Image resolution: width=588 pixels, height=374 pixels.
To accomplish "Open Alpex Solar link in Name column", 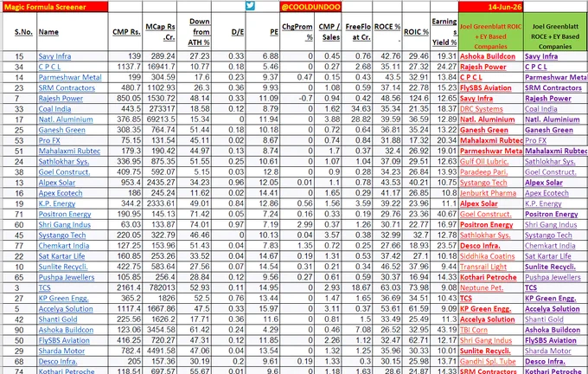I will pos(57,183).
